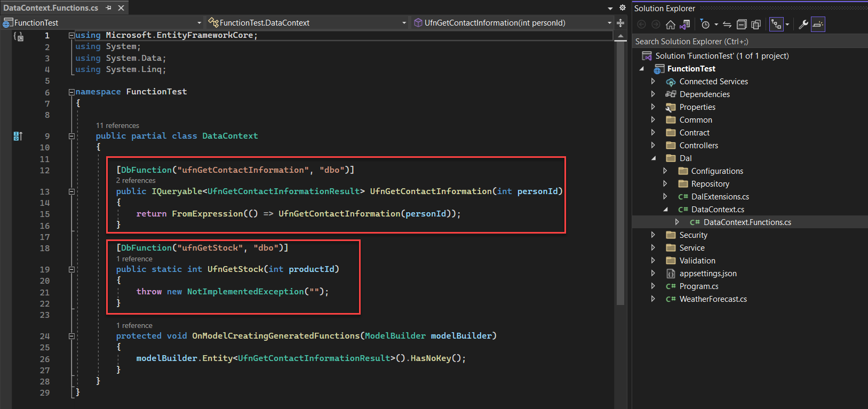
Task: Open the active files list dropdown arrow
Action: pos(610,9)
